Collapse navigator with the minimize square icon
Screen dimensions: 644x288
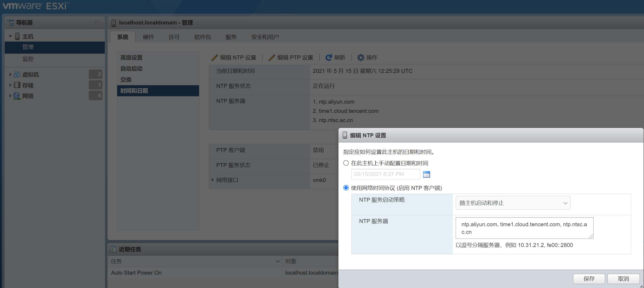tap(97, 23)
